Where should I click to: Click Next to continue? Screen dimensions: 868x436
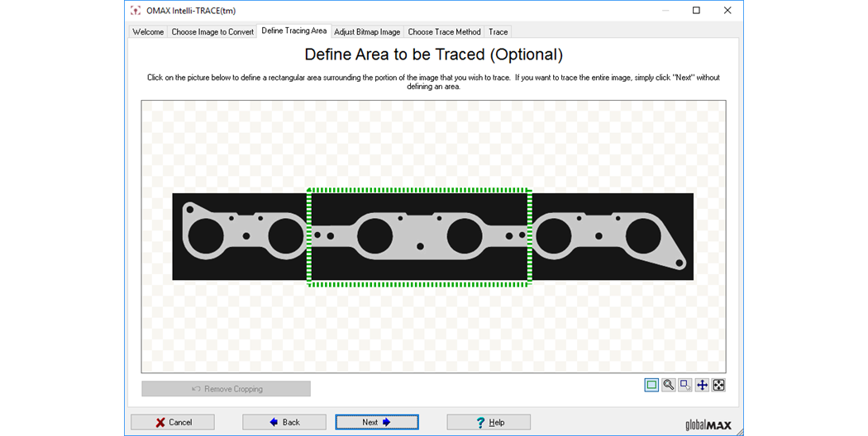(377, 422)
